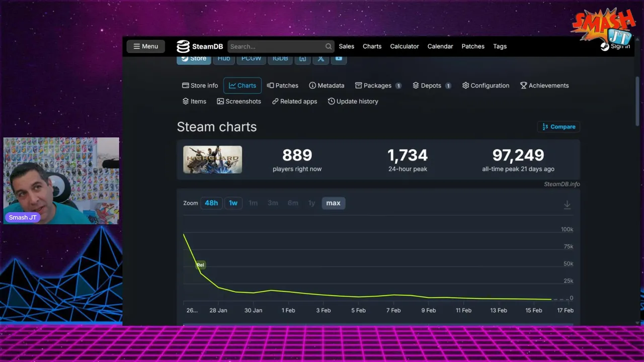The height and width of the screenshot is (362, 644).
Task: Switch to the Packages tab
Action: [378, 85]
